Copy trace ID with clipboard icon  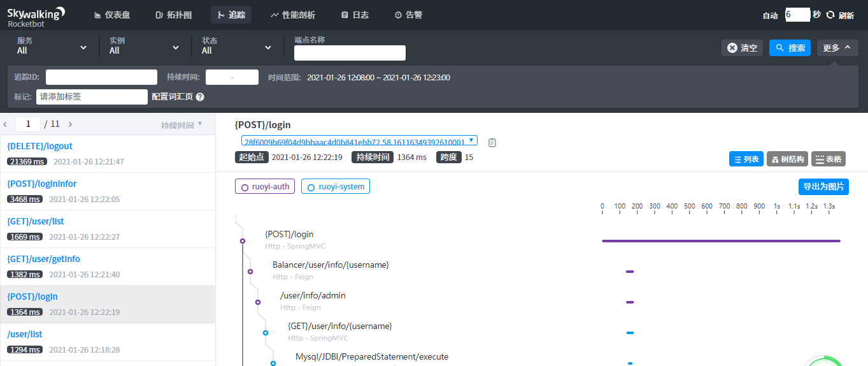(492, 142)
